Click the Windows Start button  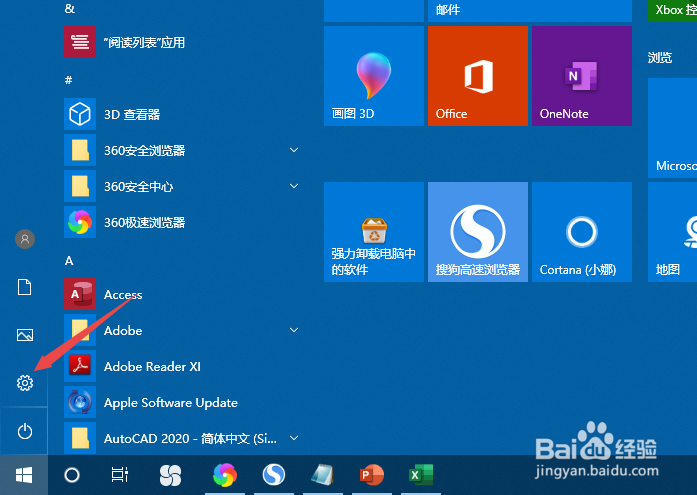pyautogui.click(x=24, y=475)
